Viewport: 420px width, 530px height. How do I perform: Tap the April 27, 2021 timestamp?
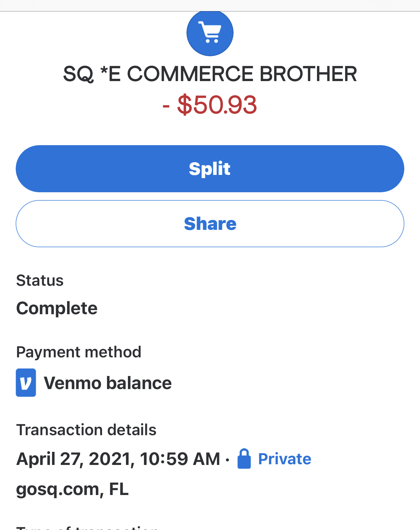(118, 459)
